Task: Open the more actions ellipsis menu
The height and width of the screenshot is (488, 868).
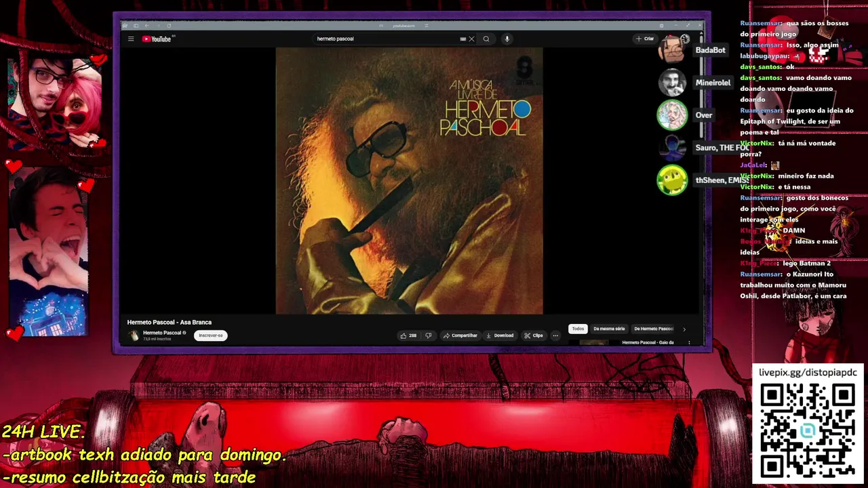Action: (555, 335)
